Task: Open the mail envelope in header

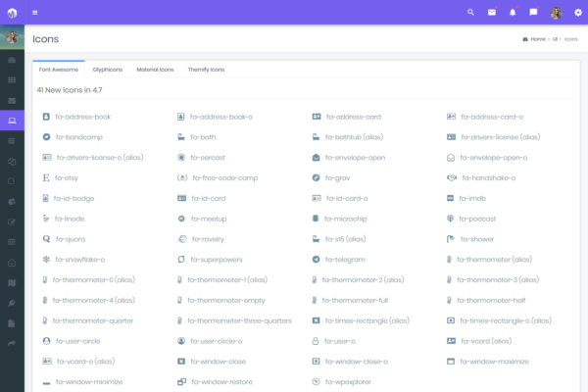Action: point(492,13)
